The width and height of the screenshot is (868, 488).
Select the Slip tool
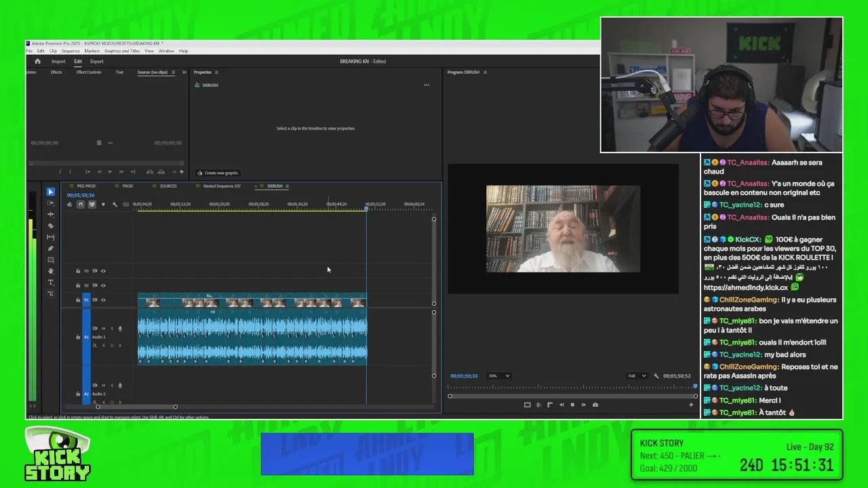50,237
